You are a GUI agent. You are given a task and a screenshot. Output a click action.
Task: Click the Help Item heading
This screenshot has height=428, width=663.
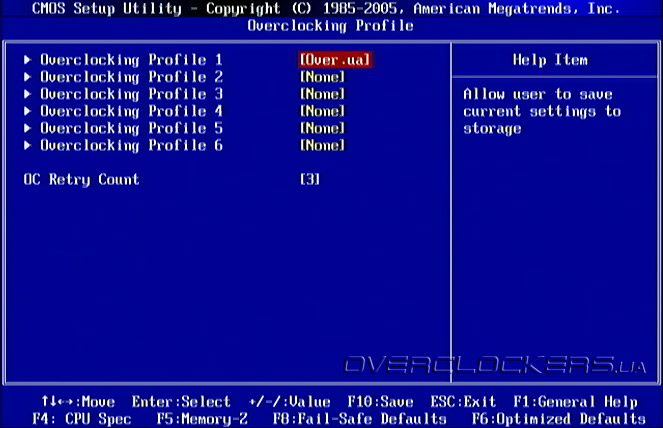pyautogui.click(x=550, y=60)
